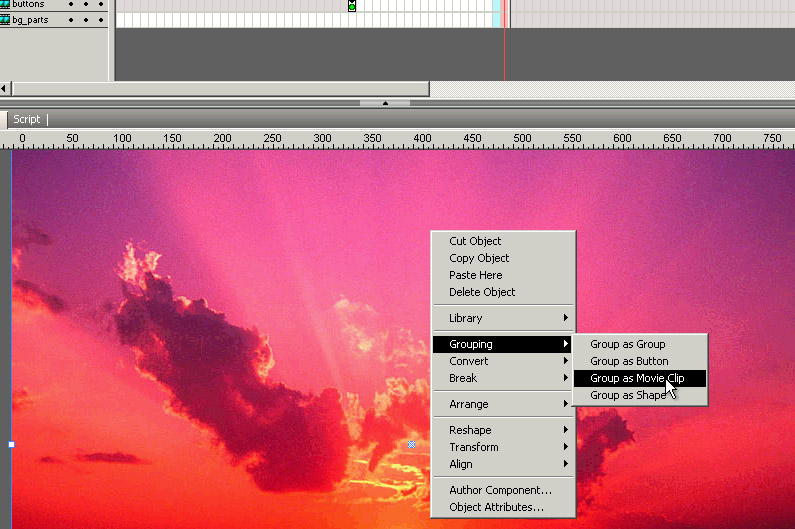The width and height of the screenshot is (795, 529).
Task: Select the bg_parts layer name
Action: pyautogui.click(x=30, y=20)
